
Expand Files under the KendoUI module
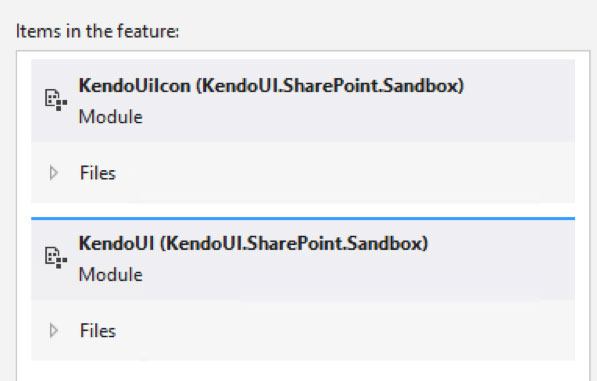[x=54, y=330]
